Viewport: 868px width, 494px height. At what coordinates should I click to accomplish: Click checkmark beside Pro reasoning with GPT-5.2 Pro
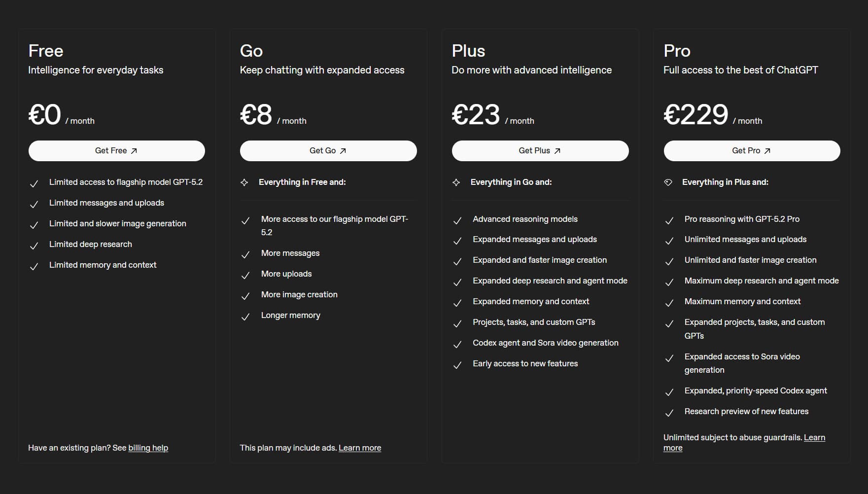click(x=669, y=220)
